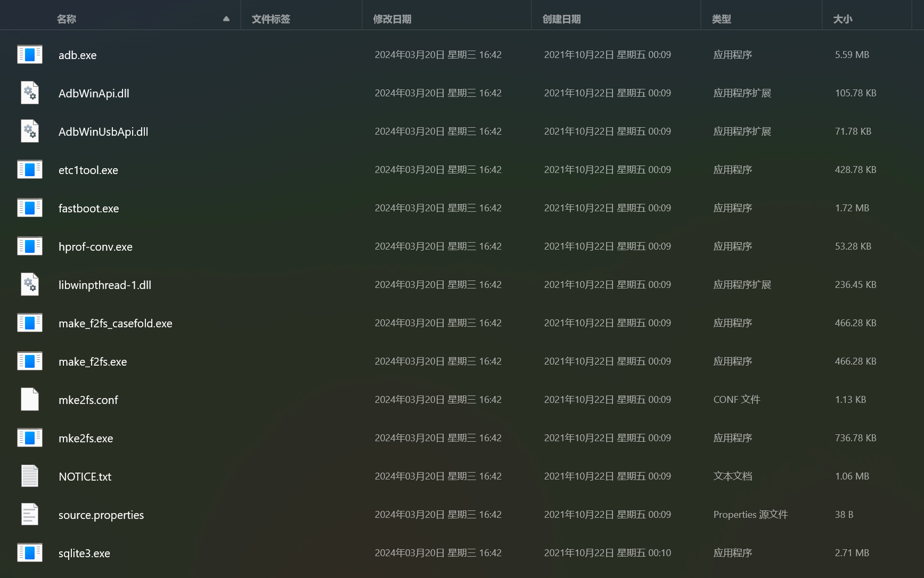Image resolution: width=924 pixels, height=578 pixels.
Task: Sort files by 修改日期 column
Action: [x=392, y=19]
